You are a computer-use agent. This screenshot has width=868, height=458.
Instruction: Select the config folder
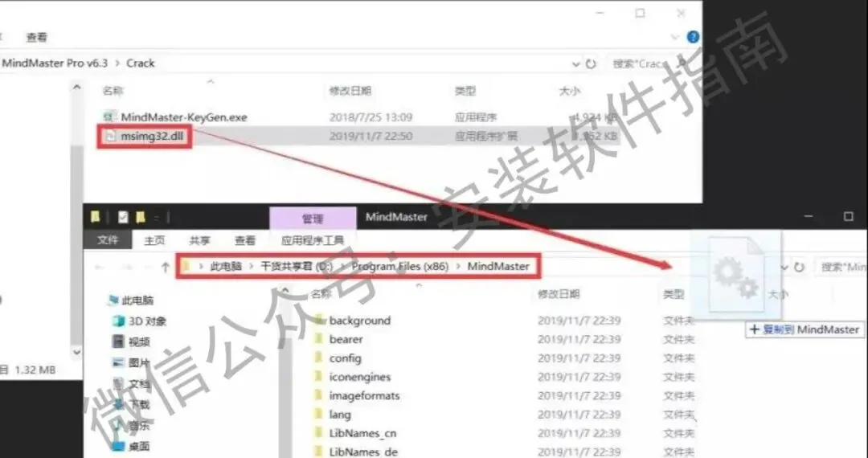click(345, 358)
